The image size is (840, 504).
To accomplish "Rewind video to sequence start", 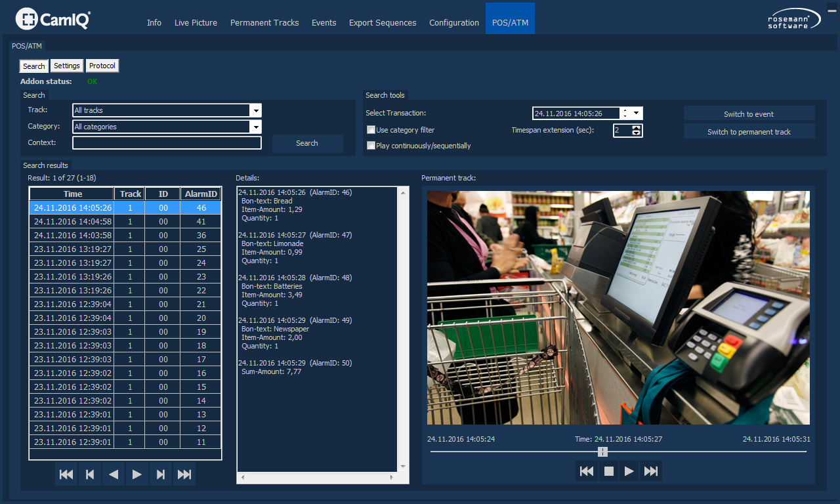I will click(x=587, y=471).
